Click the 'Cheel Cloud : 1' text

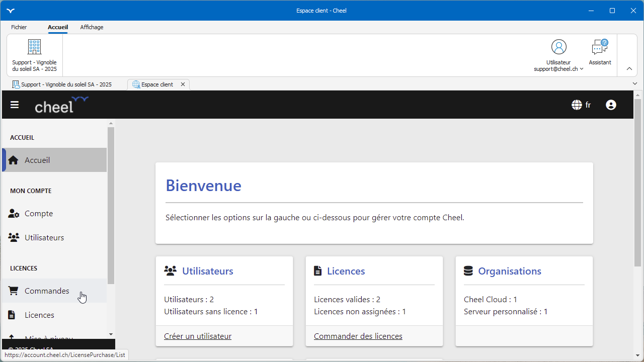491,300
